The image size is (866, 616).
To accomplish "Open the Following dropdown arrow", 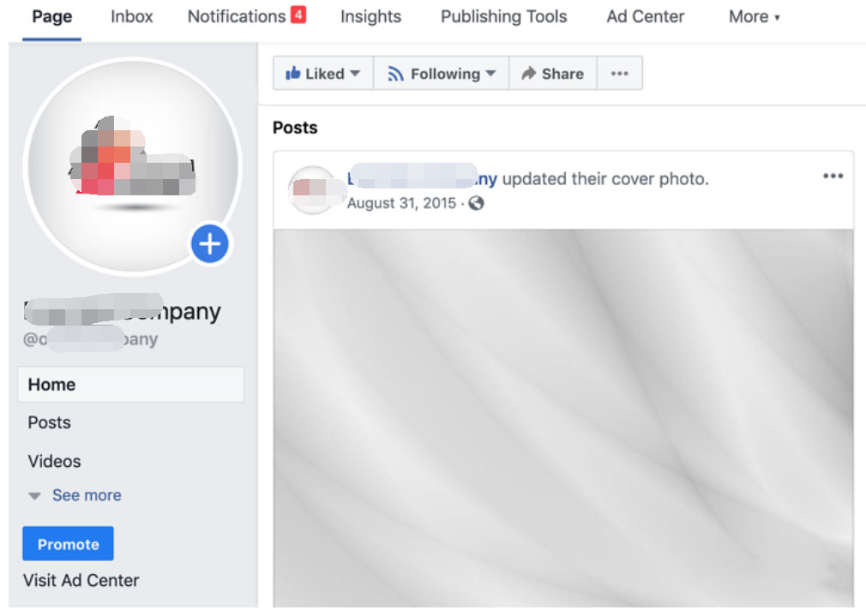I will (x=491, y=74).
